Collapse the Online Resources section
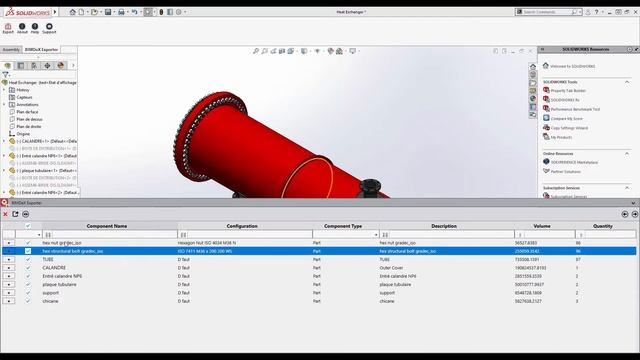640x360 pixels. coord(627,153)
